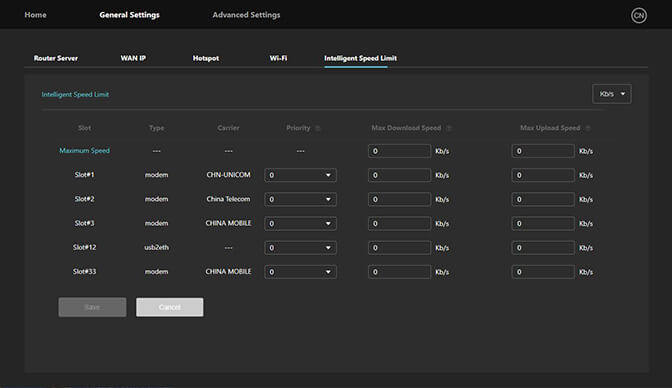Image resolution: width=672 pixels, height=388 pixels.
Task: Focus Slot#12 max download speed field
Action: [x=399, y=248]
